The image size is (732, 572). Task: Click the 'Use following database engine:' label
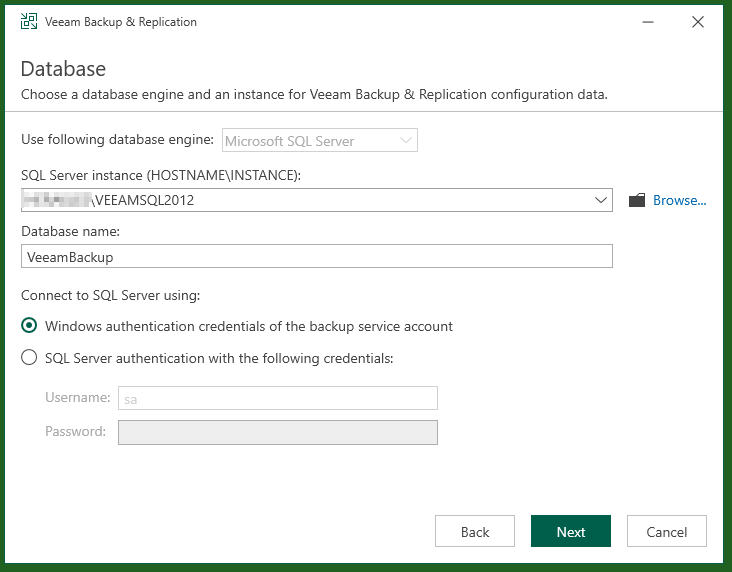(x=118, y=140)
